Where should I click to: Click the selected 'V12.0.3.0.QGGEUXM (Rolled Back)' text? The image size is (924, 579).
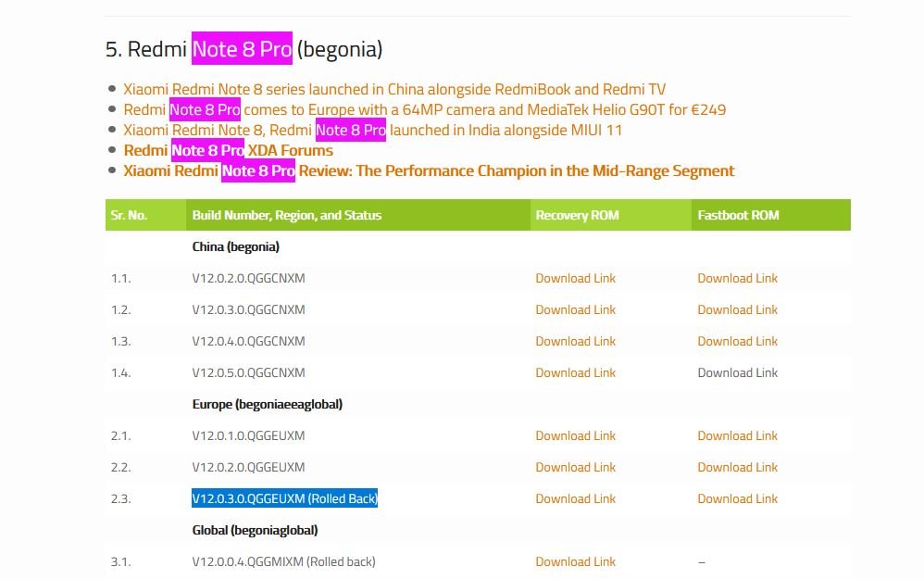(284, 498)
